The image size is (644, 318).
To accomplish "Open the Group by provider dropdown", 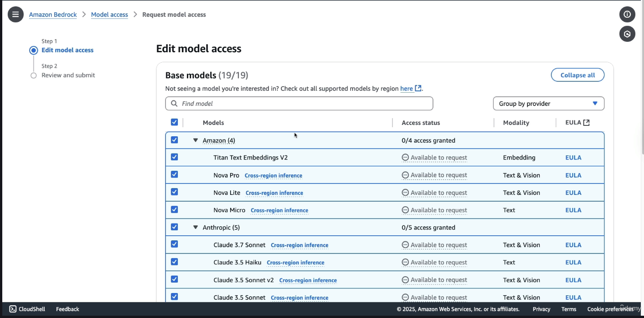I will click(548, 104).
